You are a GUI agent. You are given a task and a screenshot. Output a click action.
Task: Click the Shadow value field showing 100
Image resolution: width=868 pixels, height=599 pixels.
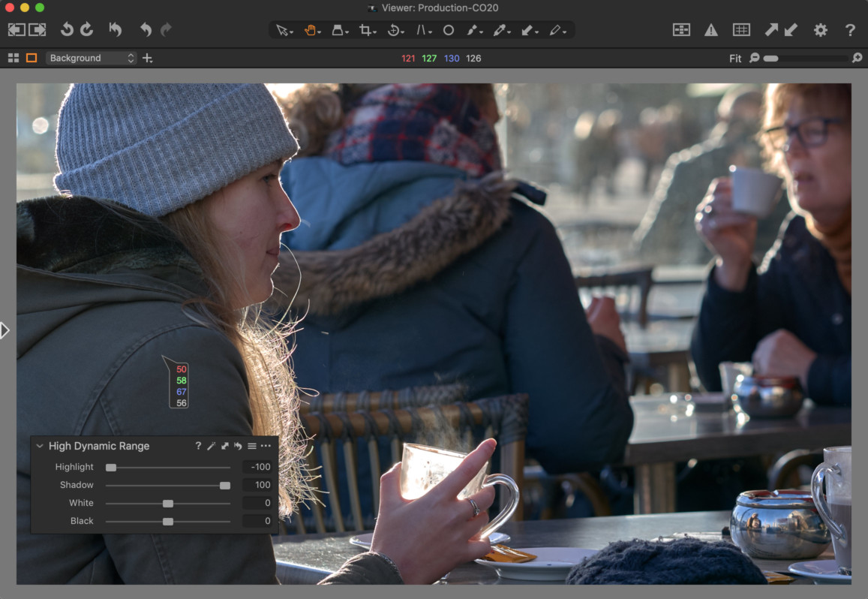point(259,485)
